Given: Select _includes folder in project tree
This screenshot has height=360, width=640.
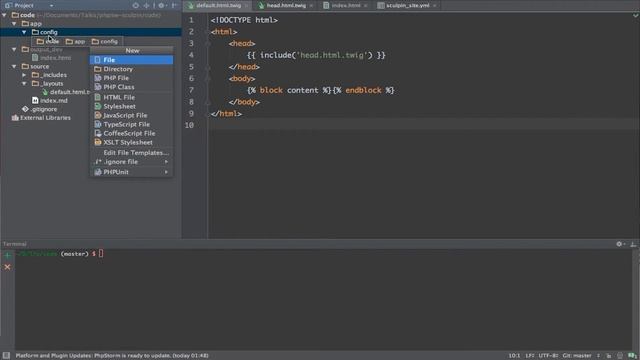Looking at the screenshot, I should click(53, 75).
